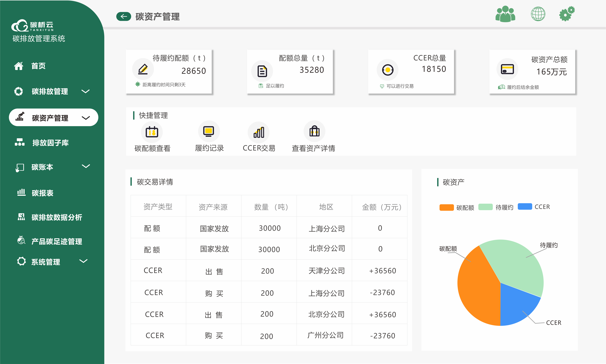
Task: Open 碳配额查看 calendar icon
Action: pos(152,132)
